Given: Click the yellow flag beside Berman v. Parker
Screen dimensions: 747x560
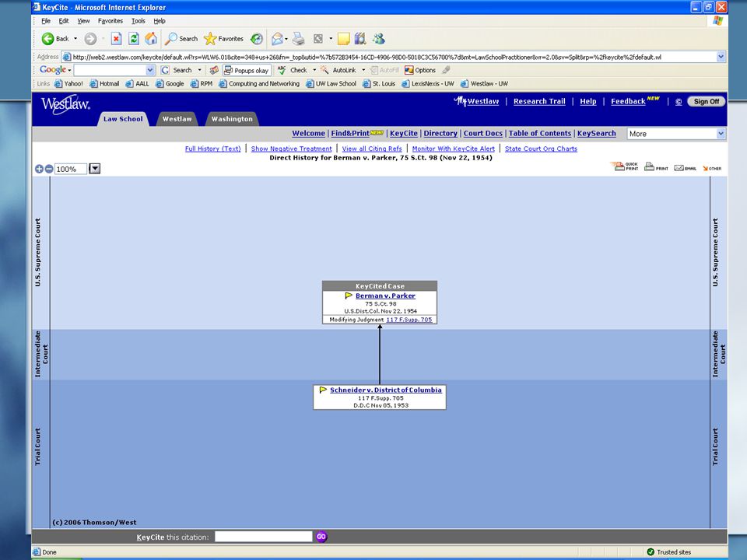Looking at the screenshot, I should point(349,296).
